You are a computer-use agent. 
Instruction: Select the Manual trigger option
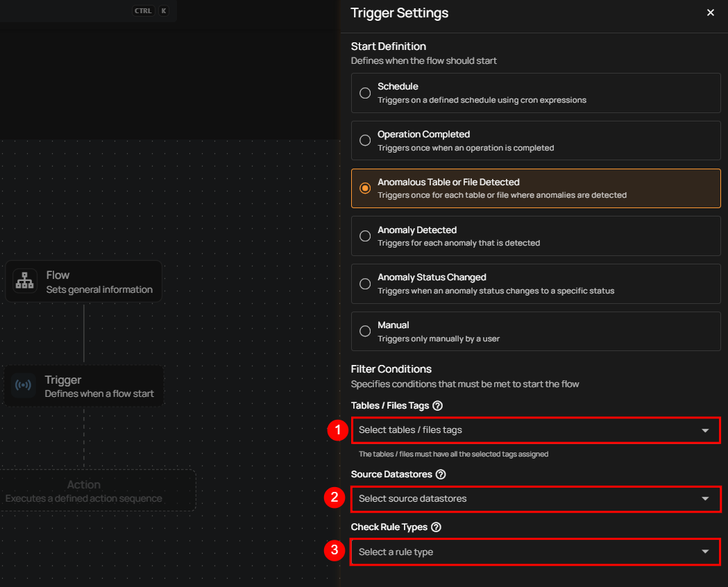click(x=365, y=331)
